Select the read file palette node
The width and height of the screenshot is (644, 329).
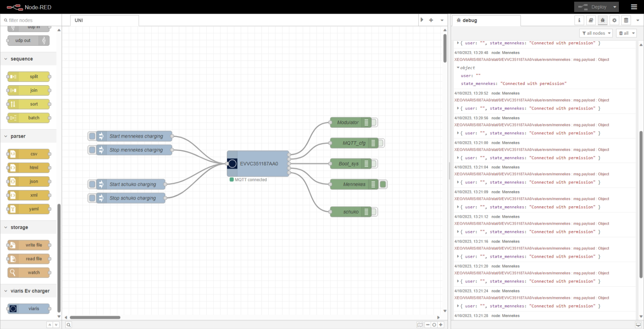(28, 259)
